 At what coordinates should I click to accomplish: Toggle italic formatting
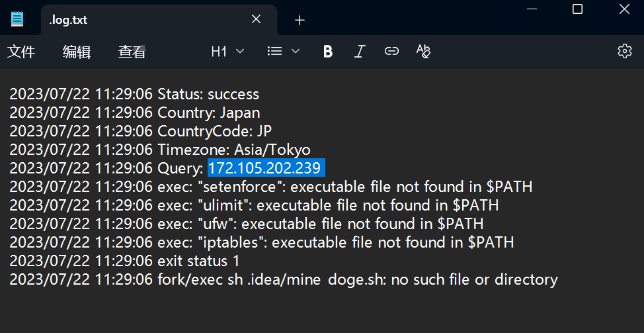click(360, 51)
